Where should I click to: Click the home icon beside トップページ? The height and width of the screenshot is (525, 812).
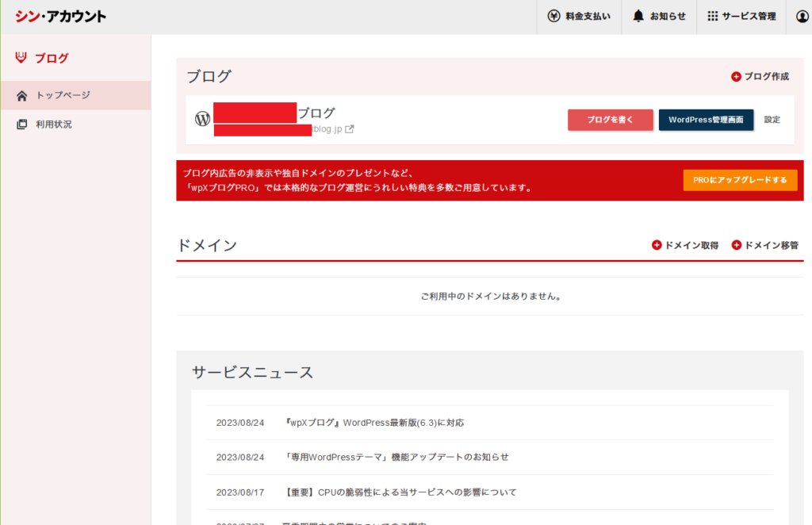coord(21,96)
